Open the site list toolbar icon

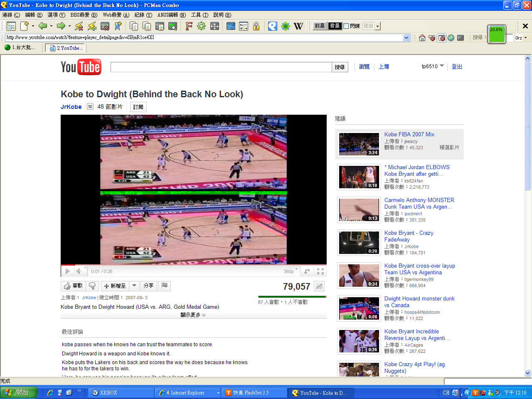(x=11, y=26)
